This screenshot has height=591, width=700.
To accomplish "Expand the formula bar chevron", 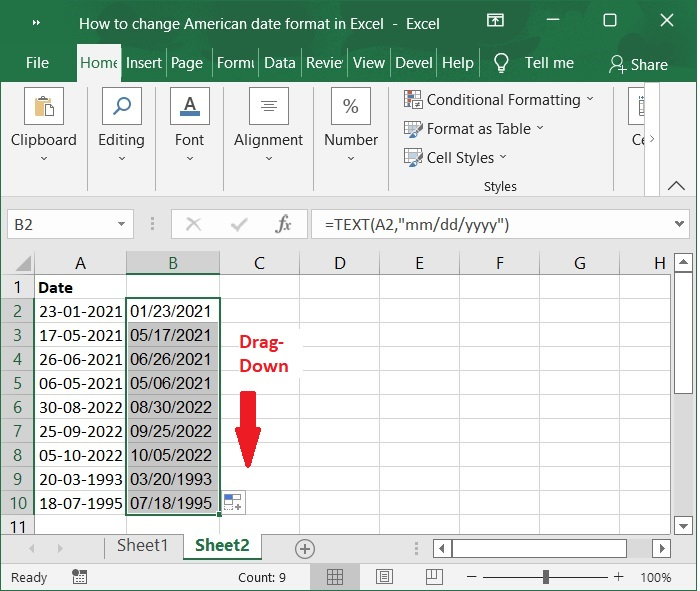I will [679, 224].
